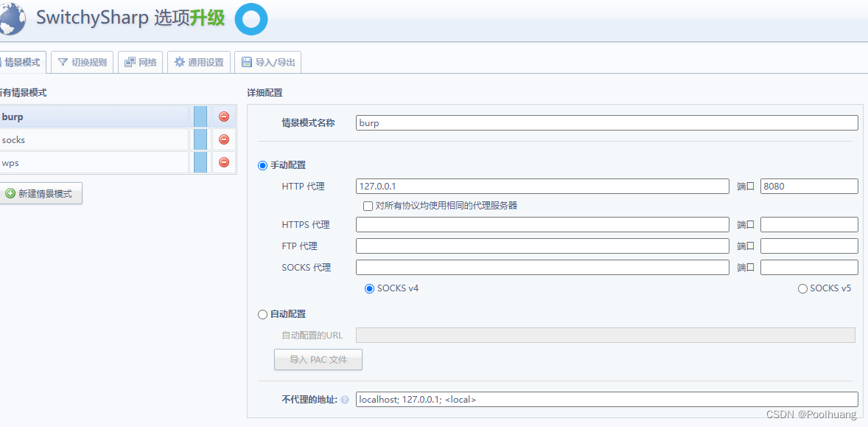Delete the socks profile with red icon
Image resolution: width=868 pixels, height=427 pixels.
pos(224,139)
